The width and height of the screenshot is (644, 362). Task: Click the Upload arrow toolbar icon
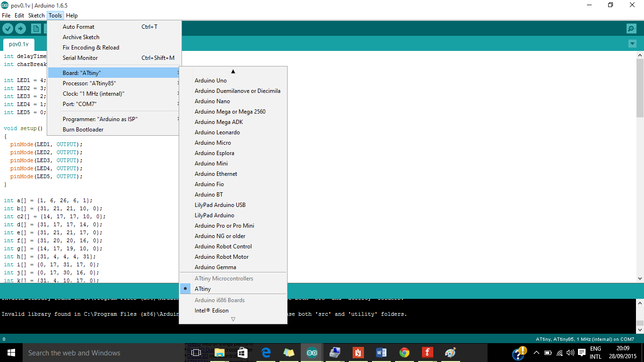[20, 28]
